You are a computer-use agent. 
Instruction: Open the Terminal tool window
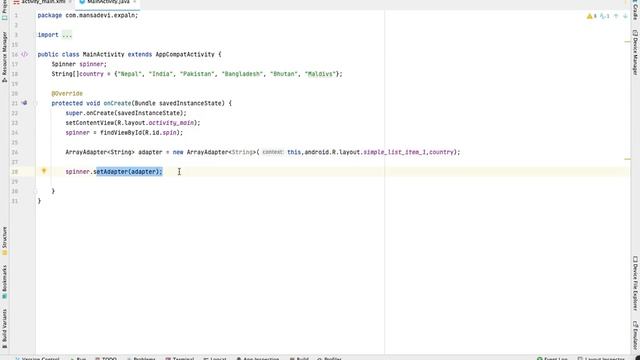pos(180,358)
